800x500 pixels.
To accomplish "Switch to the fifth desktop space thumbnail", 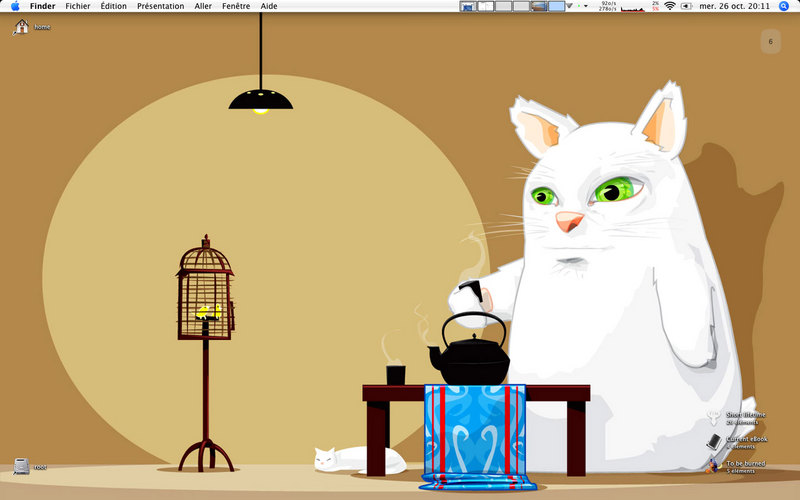I will [539, 6].
